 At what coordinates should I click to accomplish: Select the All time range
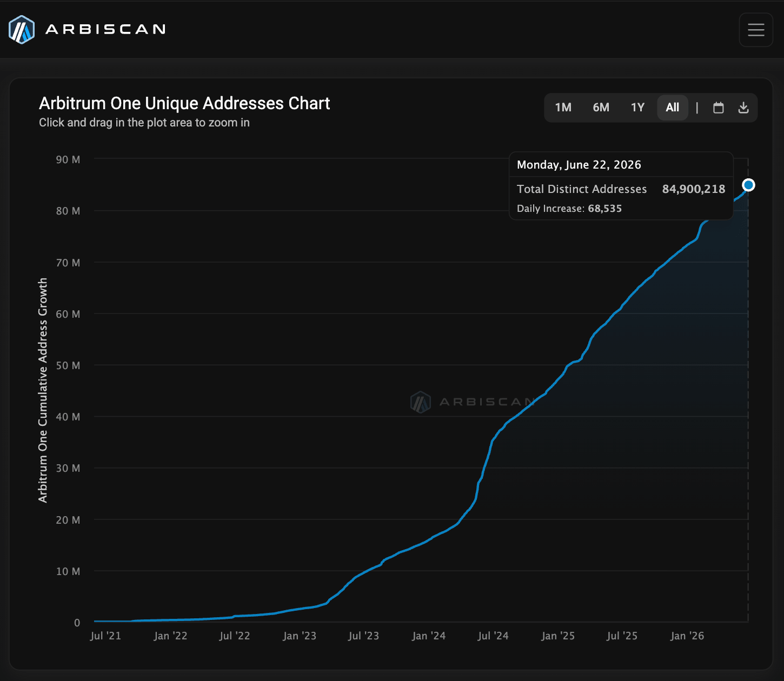click(673, 108)
